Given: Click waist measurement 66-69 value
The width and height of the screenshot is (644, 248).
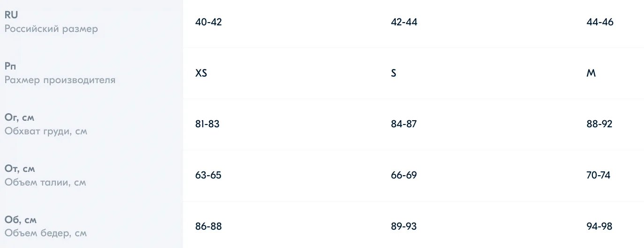Looking at the screenshot, I should [404, 176].
